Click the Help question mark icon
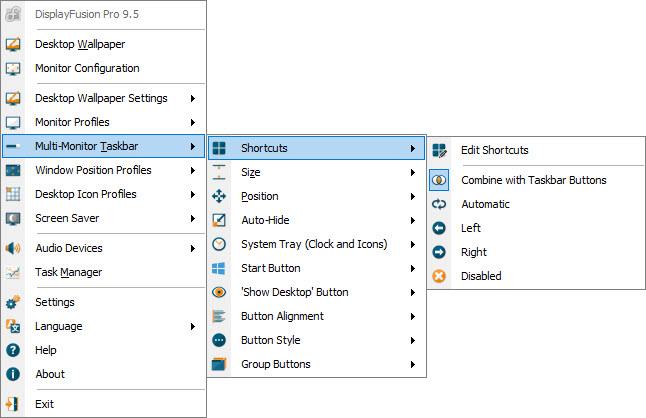 pyautogui.click(x=13, y=350)
